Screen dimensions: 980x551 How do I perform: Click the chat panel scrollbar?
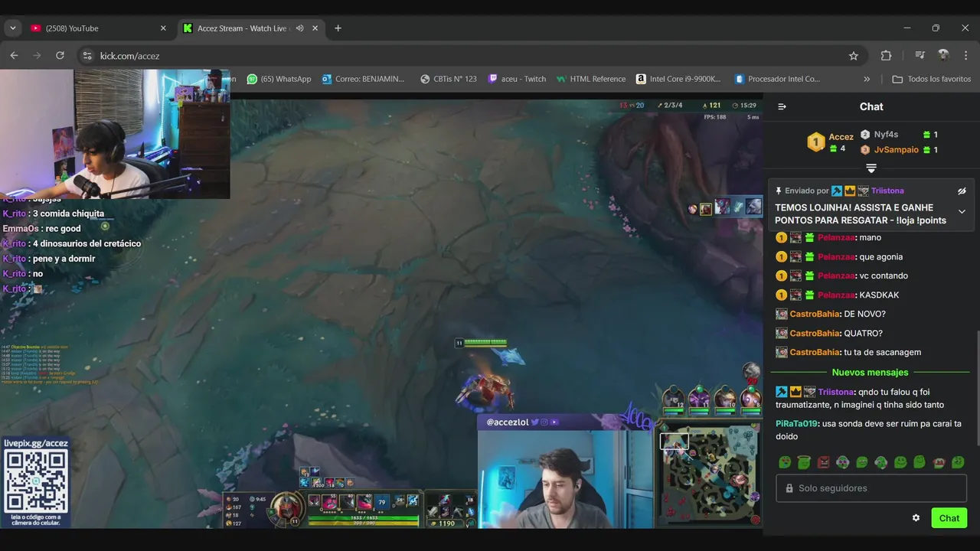[x=978, y=386]
